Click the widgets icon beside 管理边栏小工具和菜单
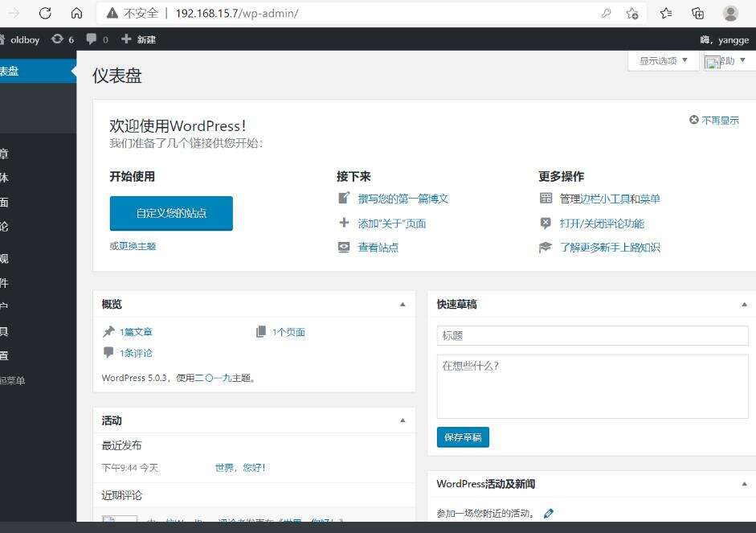 546,198
